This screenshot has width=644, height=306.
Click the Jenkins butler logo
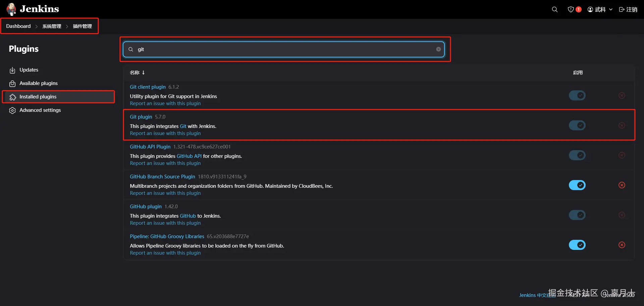pos(11,9)
